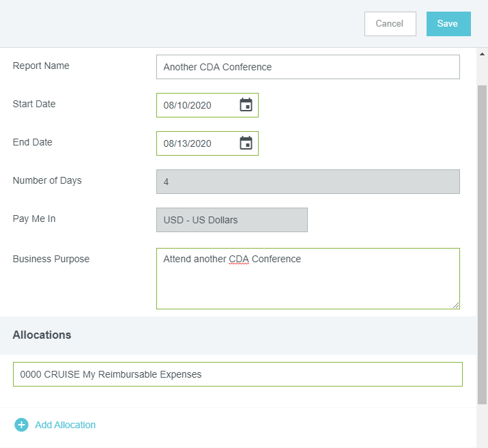The height and width of the screenshot is (448, 488).
Task: Click the misspelled word CDA in Business Purpose
Action: click(239, 260)
